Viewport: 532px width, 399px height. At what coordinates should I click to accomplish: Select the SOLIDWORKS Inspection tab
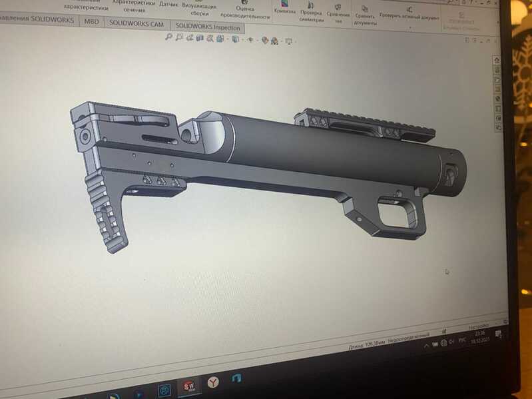click(x=208, y=27)
